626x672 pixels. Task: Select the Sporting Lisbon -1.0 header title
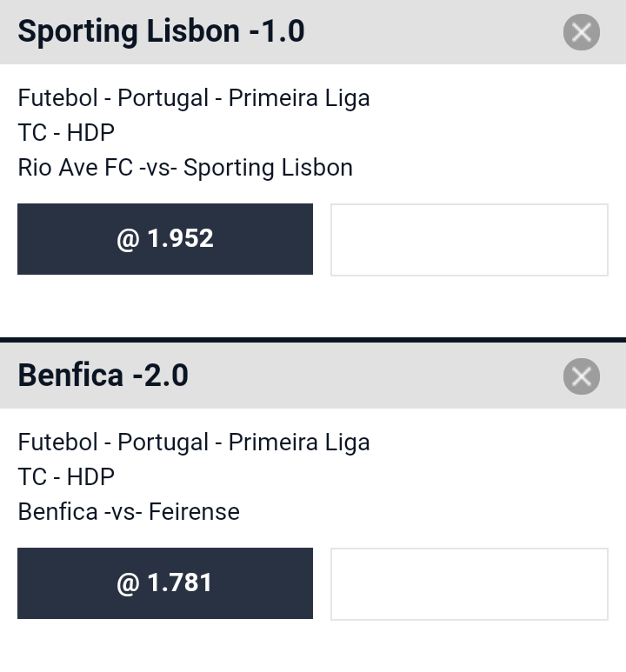(x=161, y=31)
